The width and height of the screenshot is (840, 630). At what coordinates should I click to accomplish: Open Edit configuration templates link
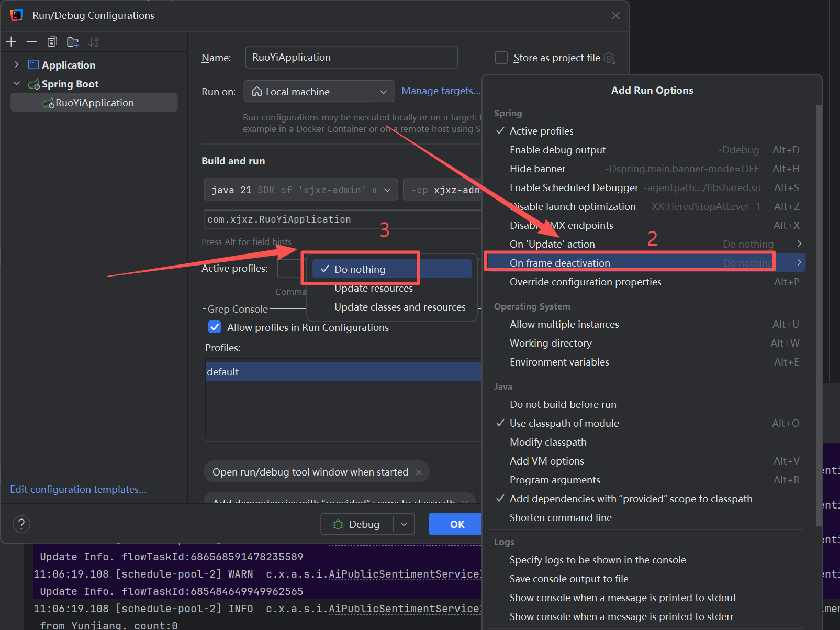78,489
